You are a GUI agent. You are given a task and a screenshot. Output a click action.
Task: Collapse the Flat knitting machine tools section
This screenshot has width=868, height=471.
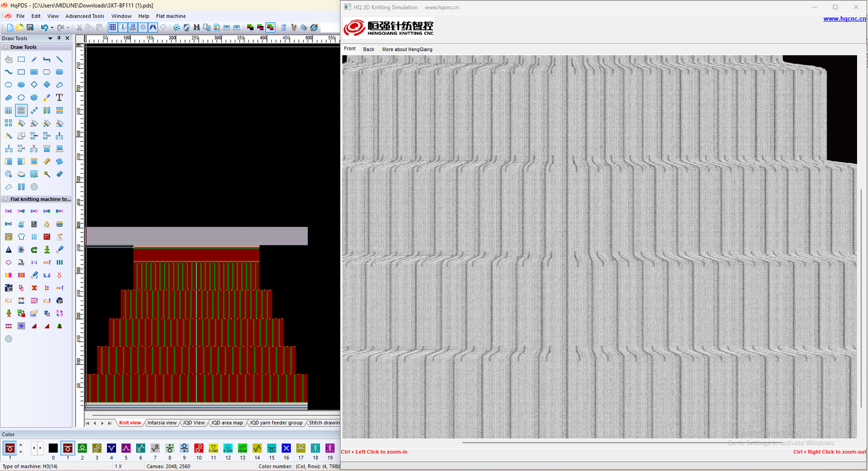click(x=5, y=199)
